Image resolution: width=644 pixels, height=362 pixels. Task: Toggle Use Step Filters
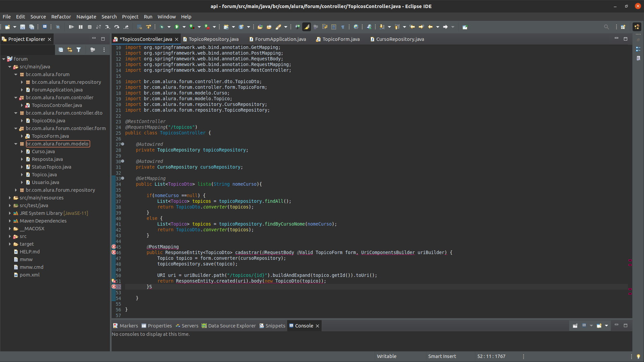(149, 27)
